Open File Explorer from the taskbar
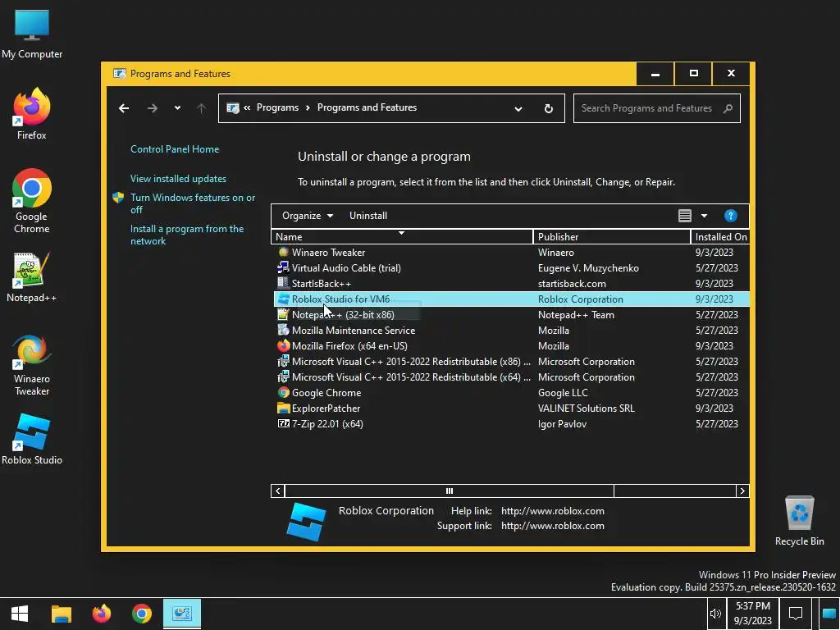The height and width of the screenshot is (630, 840). (61, 614)
